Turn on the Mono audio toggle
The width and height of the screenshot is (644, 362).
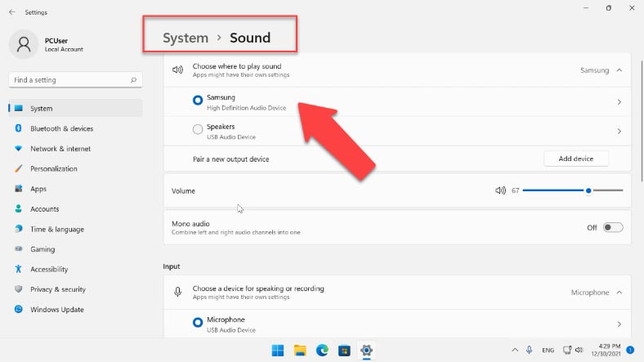click(613, 227)
